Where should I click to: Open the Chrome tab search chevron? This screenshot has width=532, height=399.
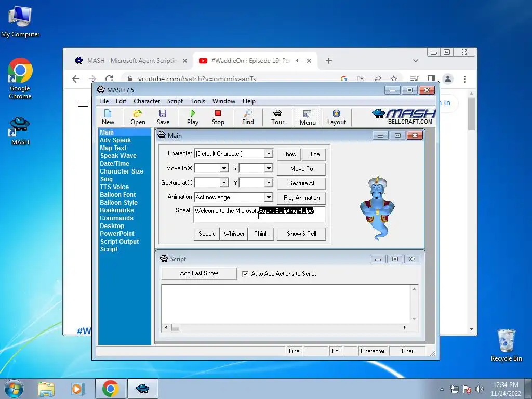pos(415,61)
